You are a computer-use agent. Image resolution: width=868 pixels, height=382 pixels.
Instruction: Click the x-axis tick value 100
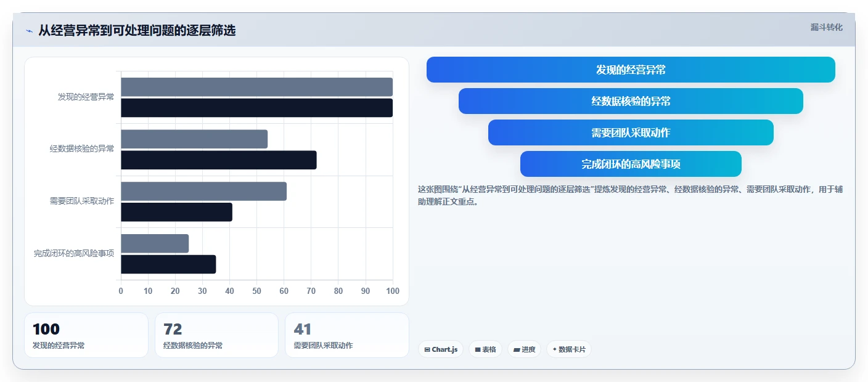[x=392, y=291]
